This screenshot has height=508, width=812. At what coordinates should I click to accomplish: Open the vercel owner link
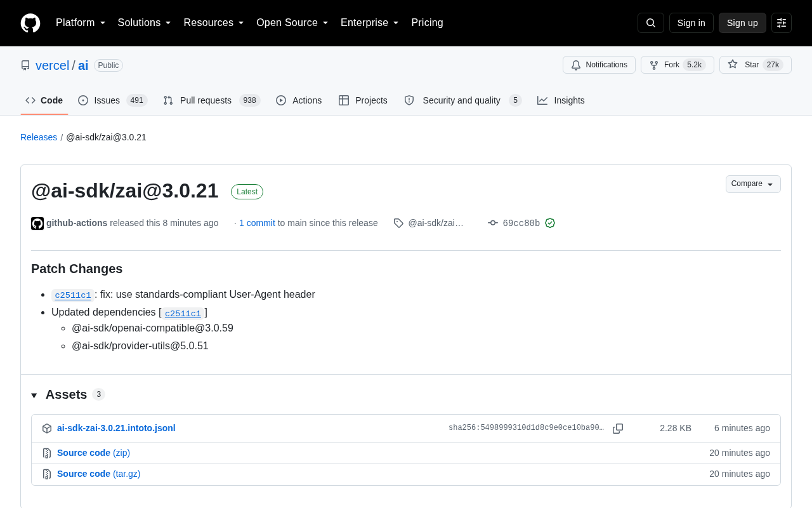(x=52, y=65)
